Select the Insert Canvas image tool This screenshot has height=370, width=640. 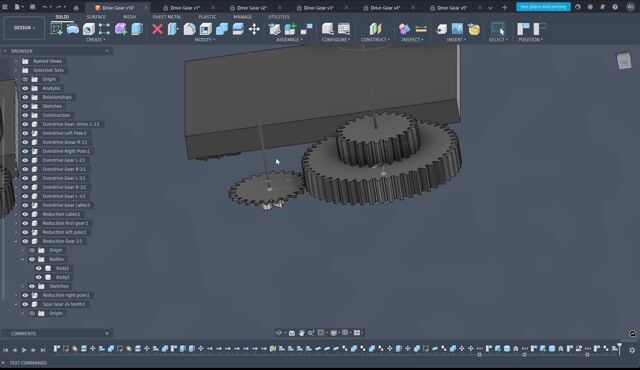pyautogui.click(x=458, y=29)
